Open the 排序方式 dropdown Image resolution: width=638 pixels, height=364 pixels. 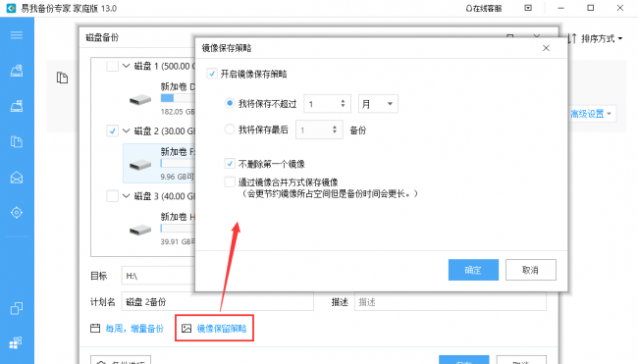point(602,38)
